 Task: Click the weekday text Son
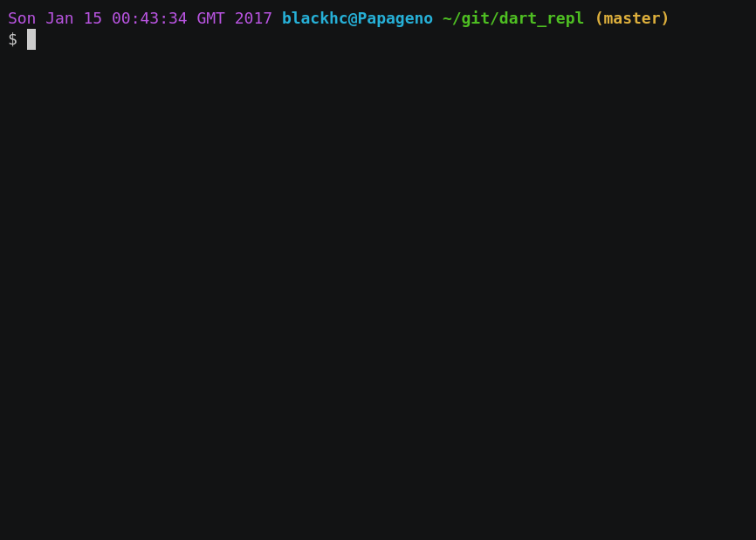tap(22, 18)
